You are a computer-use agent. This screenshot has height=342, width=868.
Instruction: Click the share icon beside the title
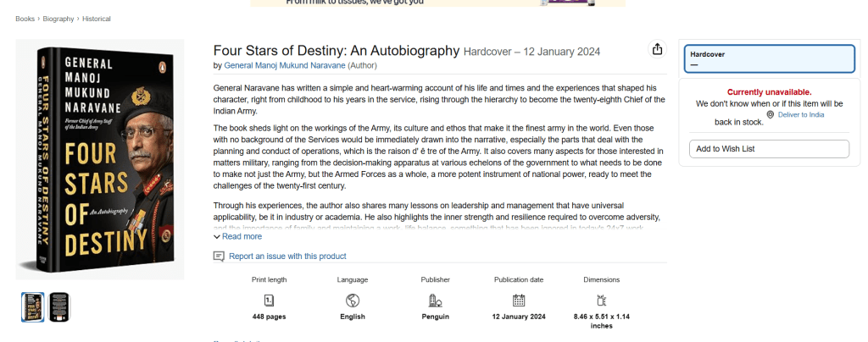pos(657,49)
